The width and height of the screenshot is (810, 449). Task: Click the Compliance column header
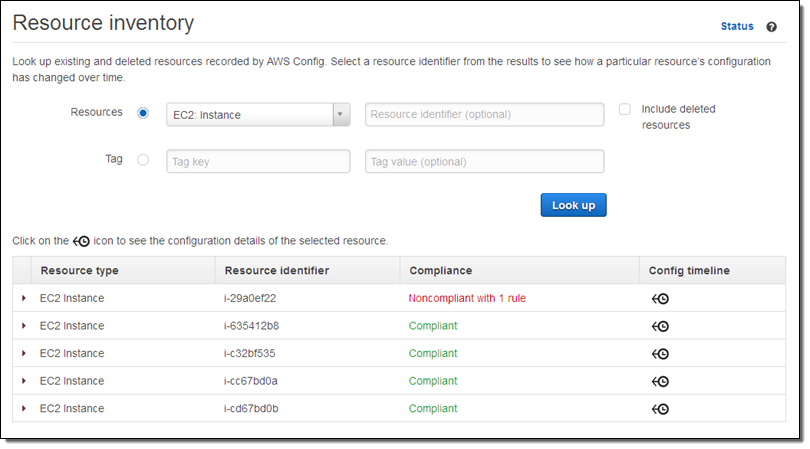[440, 270]
